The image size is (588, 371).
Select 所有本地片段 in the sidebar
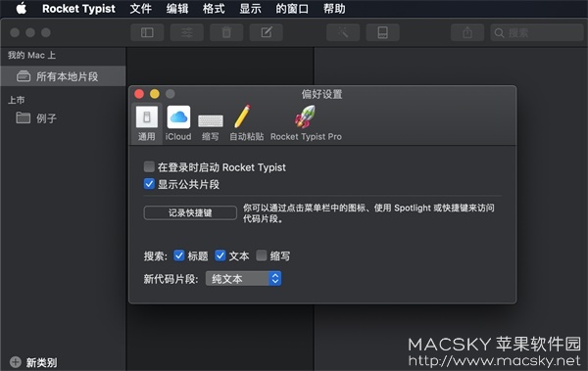(x=63, y=76)
